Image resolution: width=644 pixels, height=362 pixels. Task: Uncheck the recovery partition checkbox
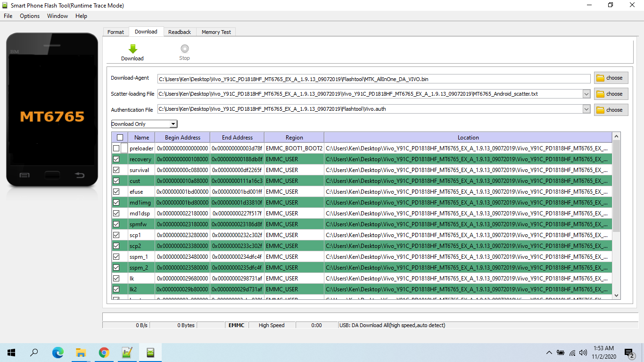(116, 159)
